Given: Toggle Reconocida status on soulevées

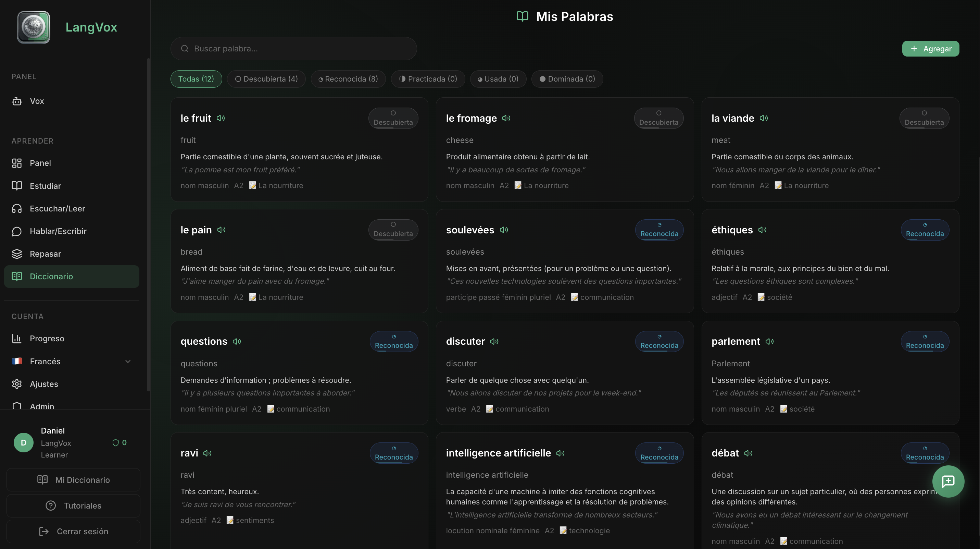Looking at the screenshot, I should point(659,230).
